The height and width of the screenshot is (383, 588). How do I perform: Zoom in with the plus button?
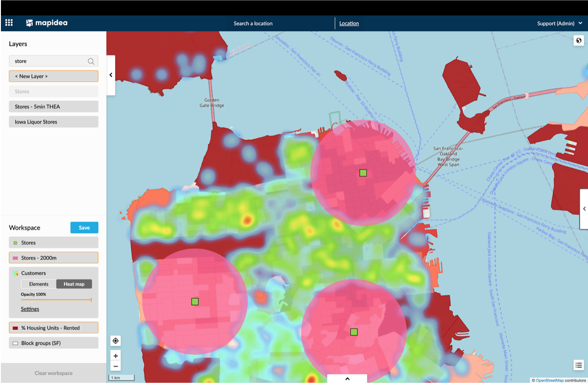click(116, 355)
